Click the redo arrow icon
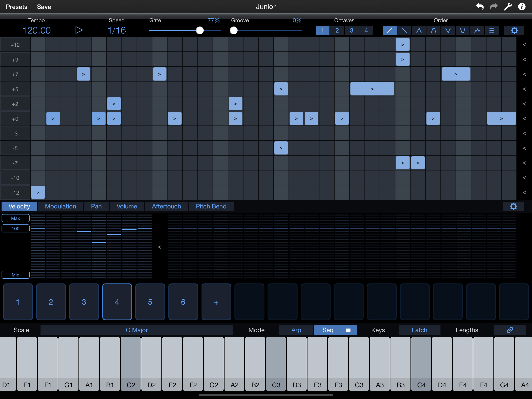Screen dimensions: 532x399 [x=493, y=7]
